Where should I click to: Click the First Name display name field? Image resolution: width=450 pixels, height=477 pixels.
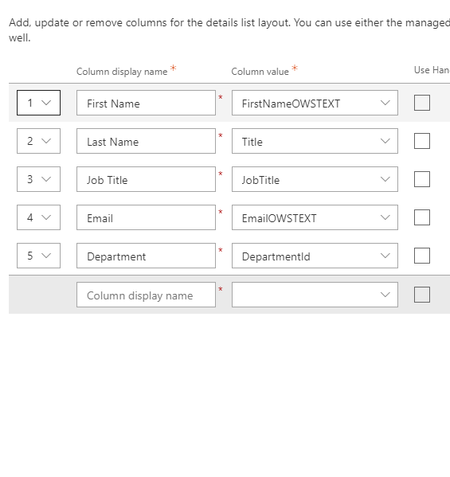pyautogui.click(x=146, y=103)
